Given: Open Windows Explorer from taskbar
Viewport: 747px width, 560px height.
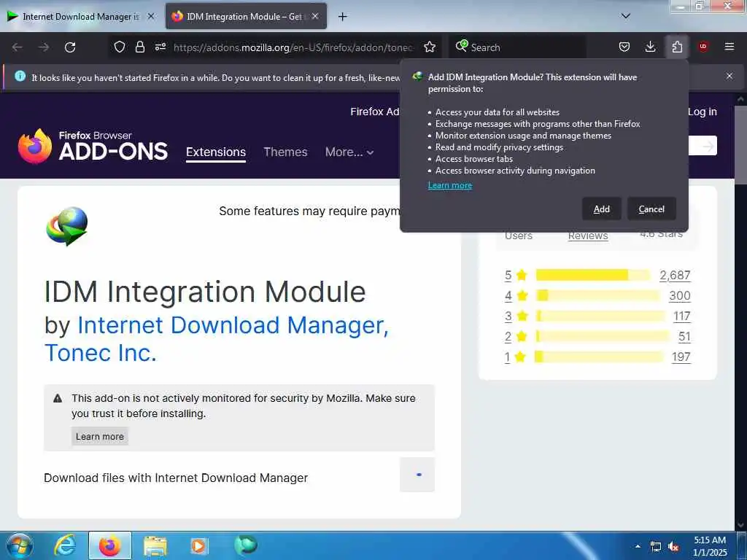Looking at the screenshot, I should [x=155, y=545].
